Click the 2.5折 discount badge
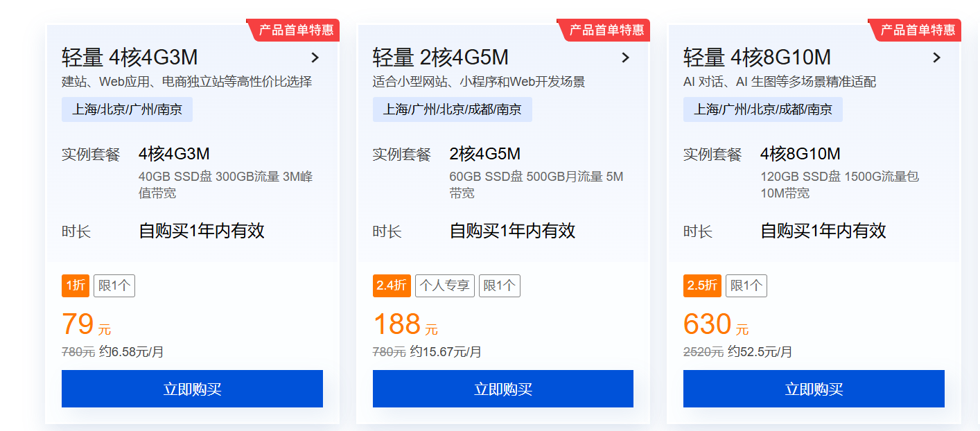Screen dimensions: 980x431 click(702, 285)
